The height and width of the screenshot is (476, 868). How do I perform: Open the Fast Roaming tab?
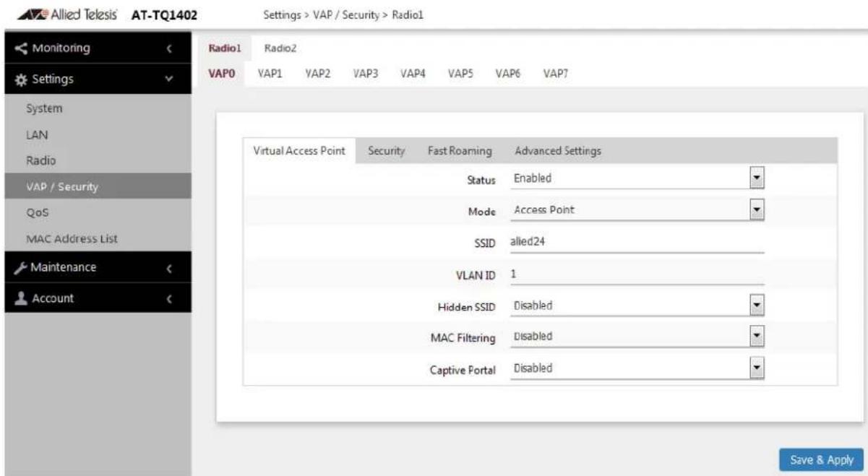[x=460, y=151]
